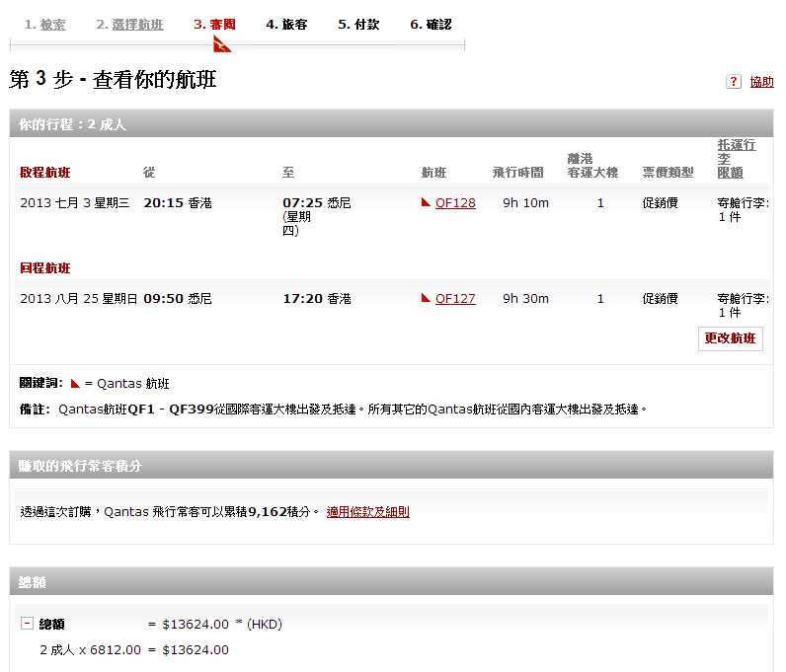
Task: Collapse the 總額 price breakdown
Action: [27, 624]
